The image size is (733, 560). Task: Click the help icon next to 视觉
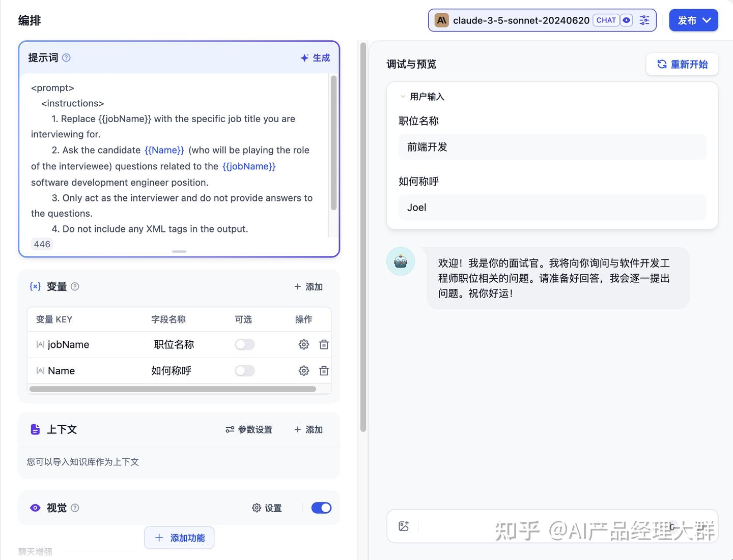tap(75, 508)
